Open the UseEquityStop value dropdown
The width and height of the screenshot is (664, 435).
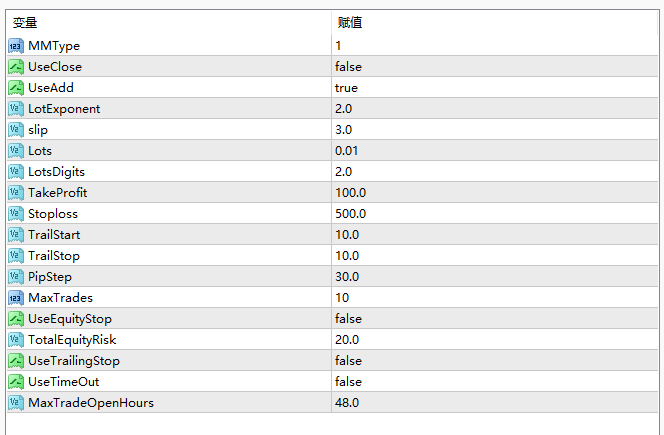pyautogui.click(x=349, y=318)
